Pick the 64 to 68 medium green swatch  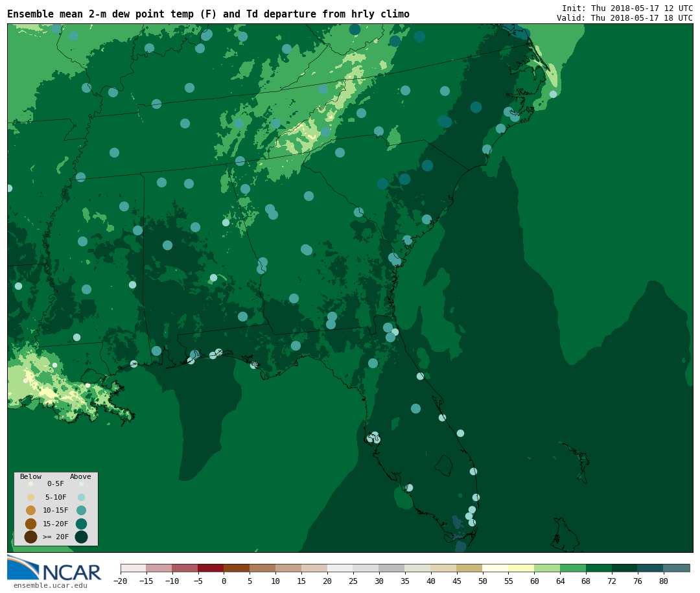click(x=574, y=568)
